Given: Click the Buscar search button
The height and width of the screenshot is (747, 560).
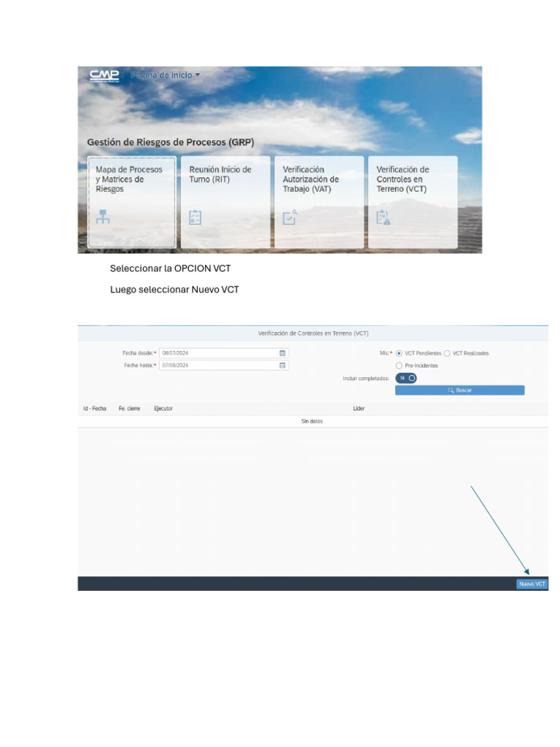Looking at the screenshot, I should pyautogui.click(x=459, y=390).
